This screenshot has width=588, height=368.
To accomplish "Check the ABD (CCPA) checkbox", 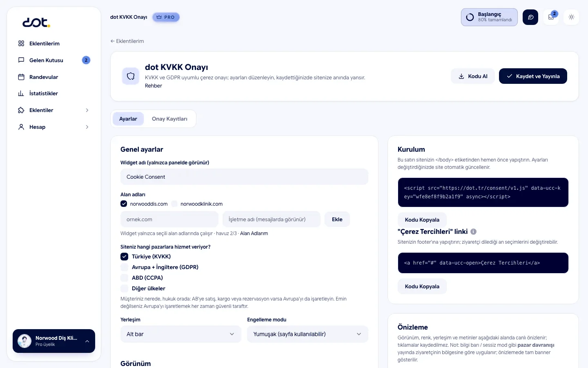I will [125, 278].
